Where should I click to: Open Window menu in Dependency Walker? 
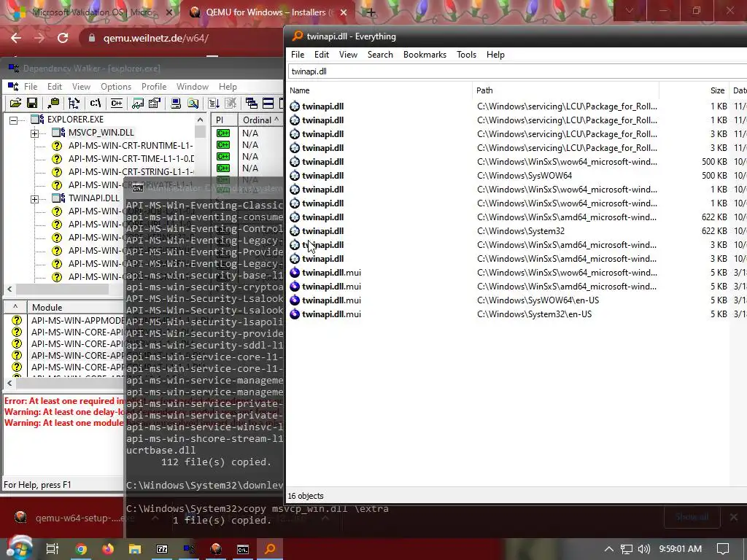tap(193, 87)
